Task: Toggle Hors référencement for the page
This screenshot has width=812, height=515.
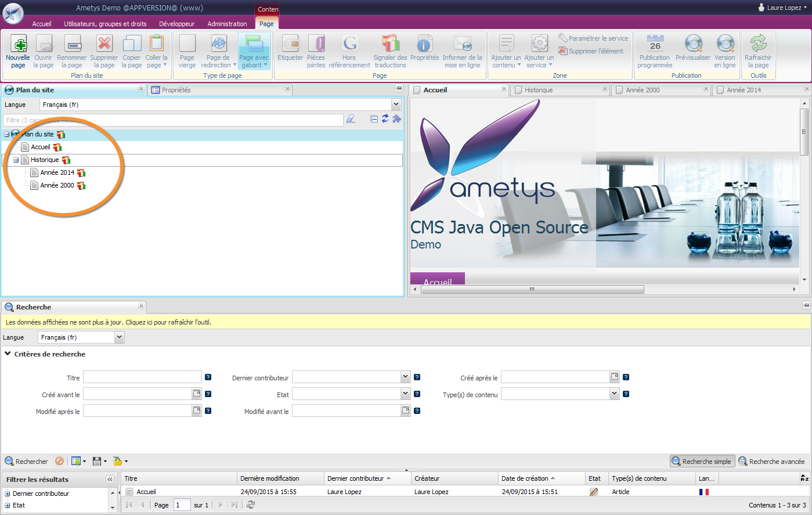Action: [349, 52]
